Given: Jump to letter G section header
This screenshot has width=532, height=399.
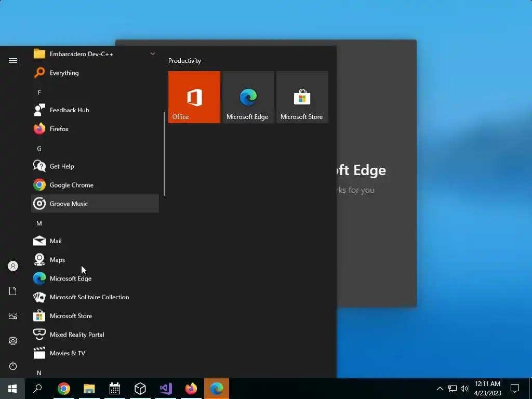Looking at the screenshot, I should pos(39,148).
